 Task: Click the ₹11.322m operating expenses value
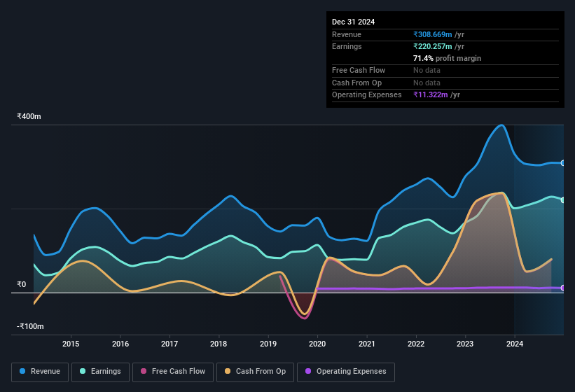(431, 95)
